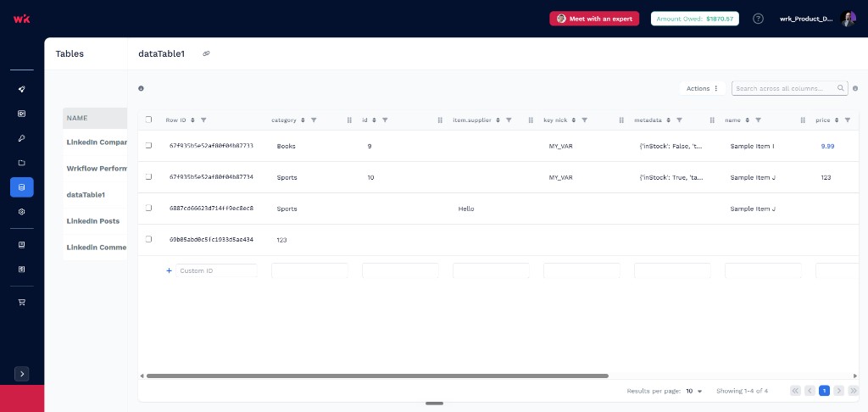Click the plus add-row icon
This screenshot has height=412, width=868.
[x=169, y=270]
